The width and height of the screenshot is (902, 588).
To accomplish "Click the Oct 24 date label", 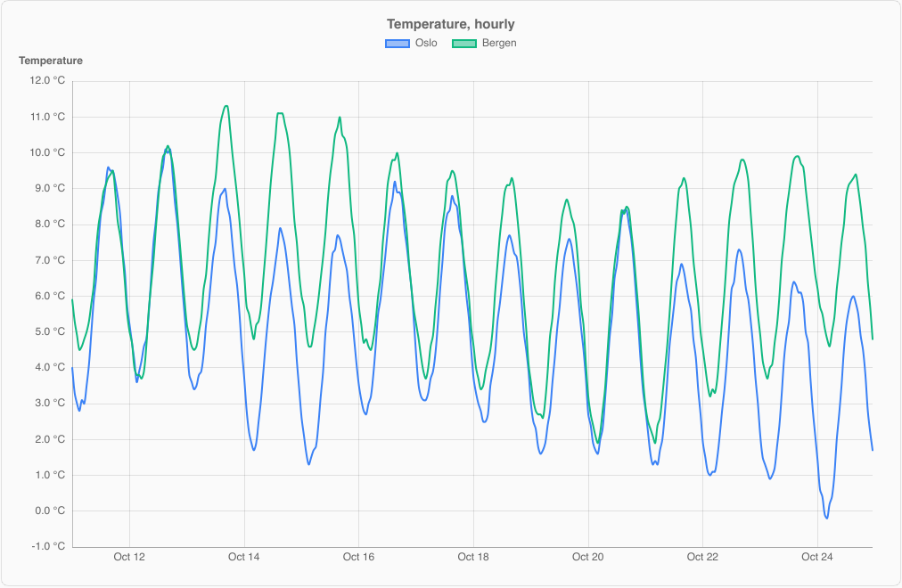I will click(816, 557).
